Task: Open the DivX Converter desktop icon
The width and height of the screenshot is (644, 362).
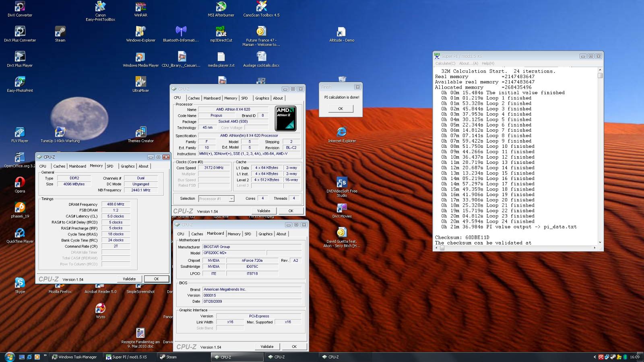Action: [20, 9]
